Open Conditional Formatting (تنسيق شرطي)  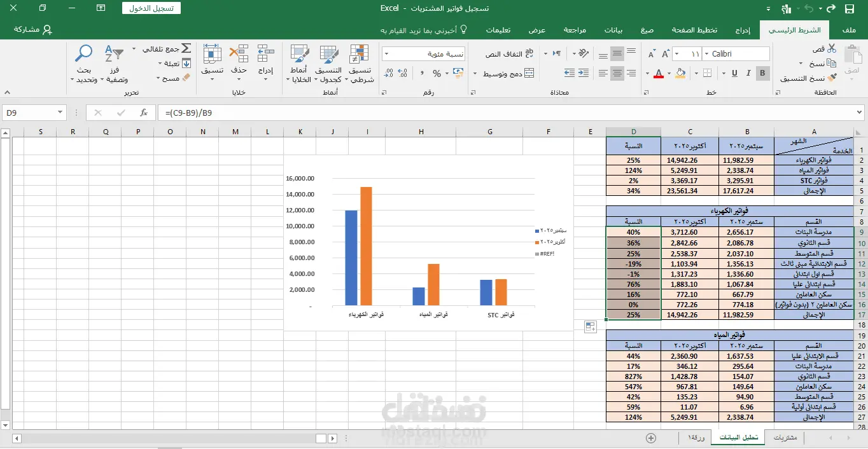click(x=360, y=64)
